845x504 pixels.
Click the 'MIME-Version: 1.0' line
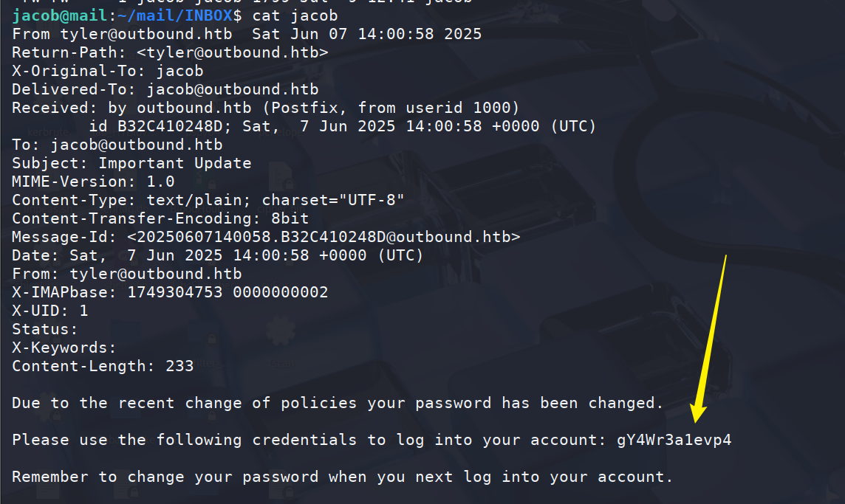click(x=93, y=182)
